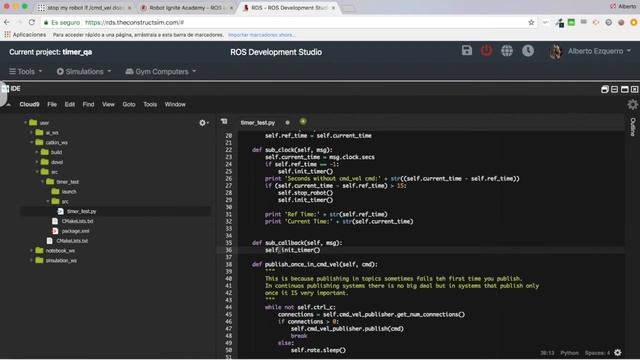Open the Tools dropdown menu
The image size is (640, 360).
(x=26, y=71)
